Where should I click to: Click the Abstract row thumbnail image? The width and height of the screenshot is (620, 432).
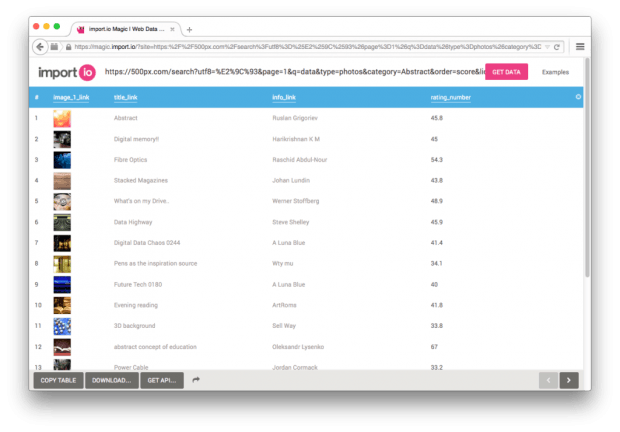(x=62, y=118)
